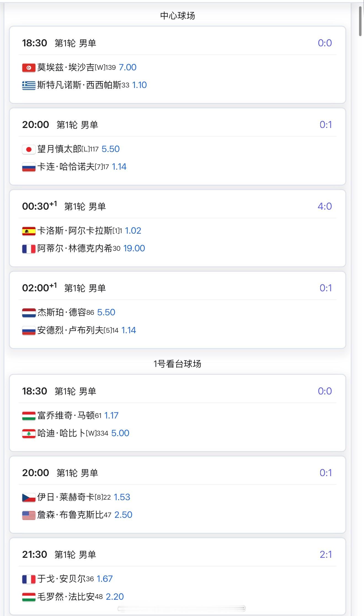
Task: Click the 1号看台球场 court heading
Action: (177, 364)
